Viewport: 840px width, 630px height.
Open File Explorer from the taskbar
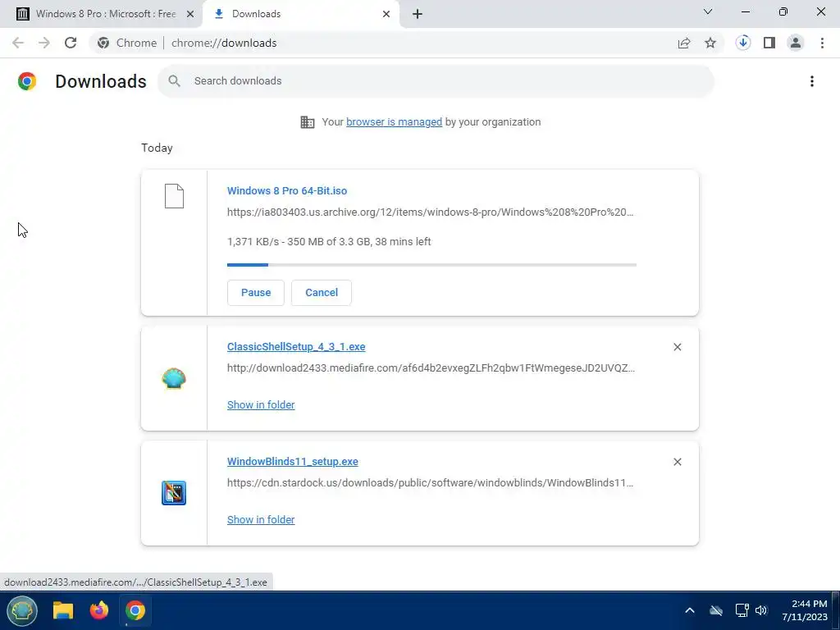[x=63, y=610]
